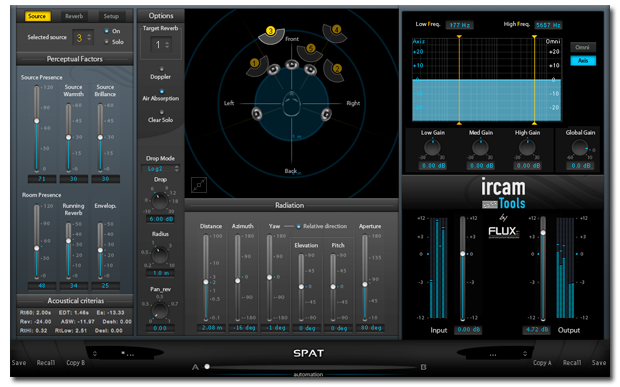Image resolution: width=620 pixels, height=387 pixels.
Task: Click Save for preset slot B
Action: [599, 363]
